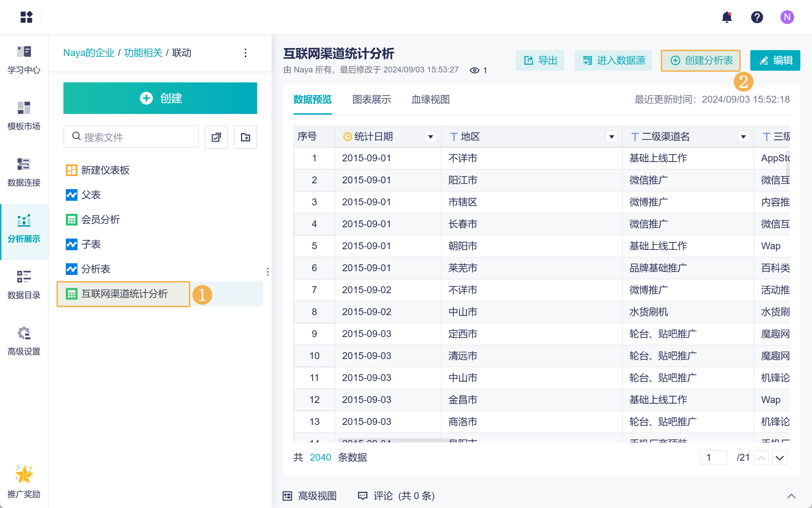Select cell 莱芜市 in row 6
The image size is (812, 508).
click(x=532, y=268)
